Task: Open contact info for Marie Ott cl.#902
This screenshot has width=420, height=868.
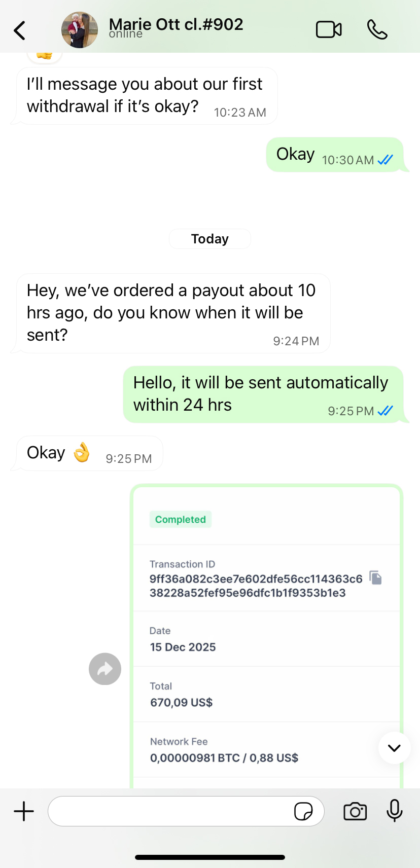Action: 176,26
